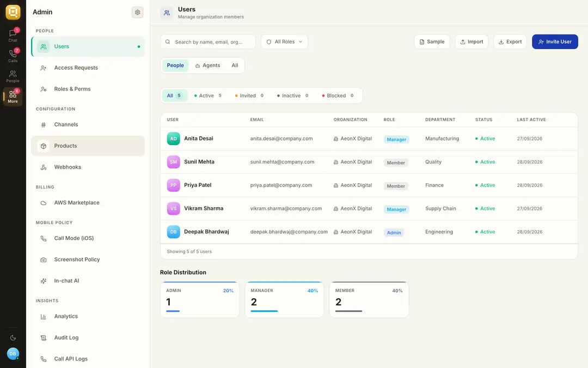Screen dimensions: 588x368
Task: Switch to the All tab beside Agents
Action: coord(235,65)
